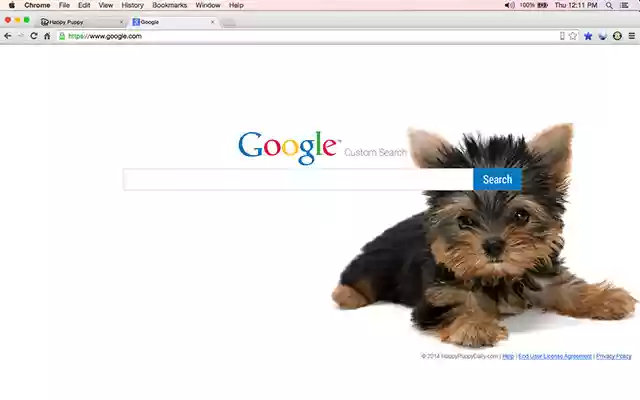
Task: Close the Happy Puppy tab
Action: 121,22
